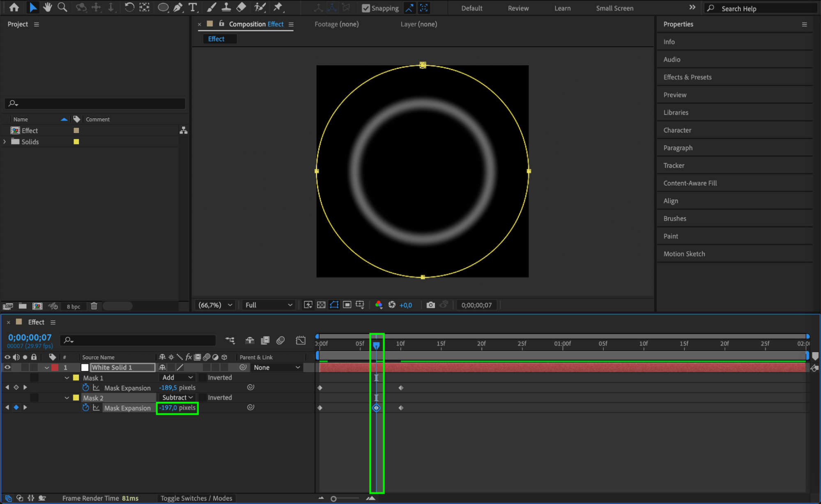Image resolution: width=821 pixels, height=504 pixels.
Task: Select the Type tool
Action: pos(193,7)
